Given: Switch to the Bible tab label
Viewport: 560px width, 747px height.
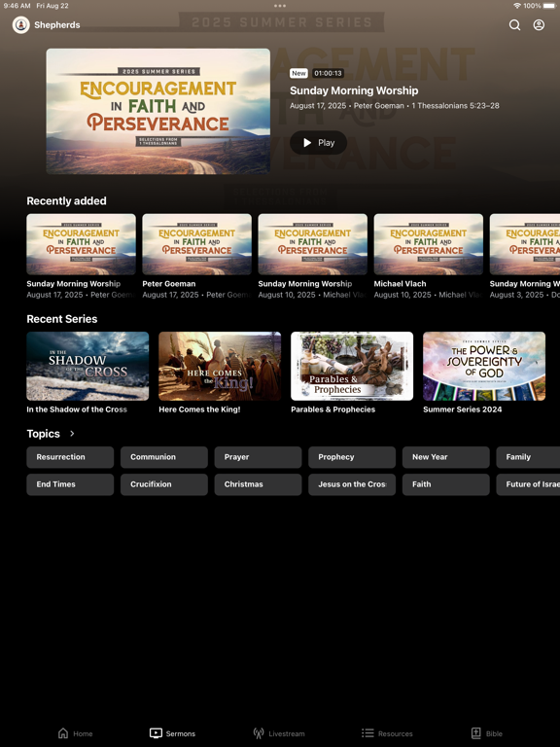Looking at the screenshot, I should click(494, 733).
